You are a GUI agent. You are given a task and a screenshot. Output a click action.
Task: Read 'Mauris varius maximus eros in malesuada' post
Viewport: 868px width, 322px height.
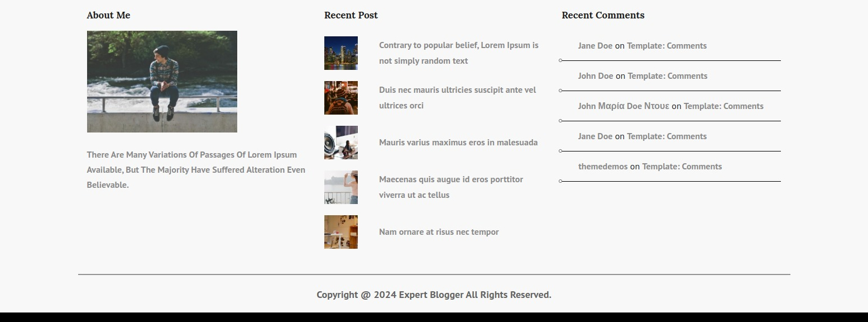458,143
